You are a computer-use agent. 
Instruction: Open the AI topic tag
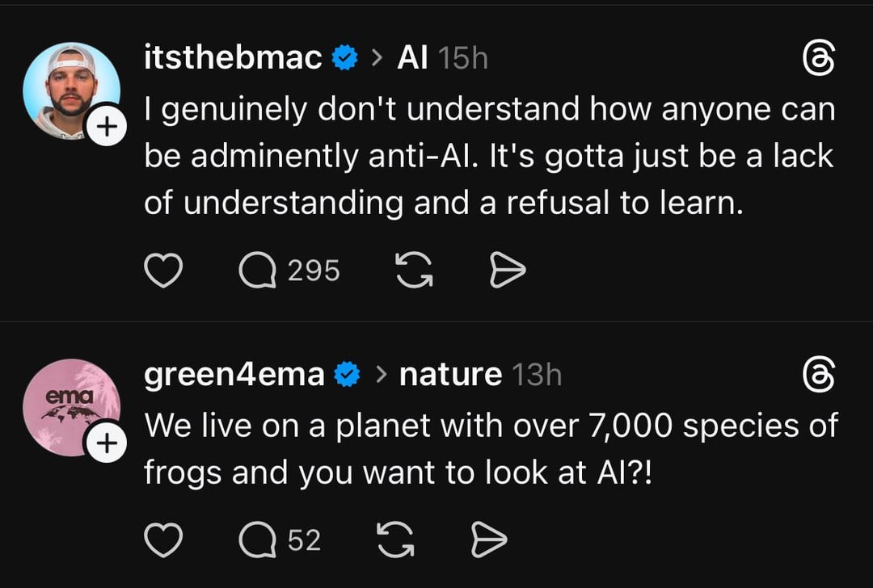(412, 58)
